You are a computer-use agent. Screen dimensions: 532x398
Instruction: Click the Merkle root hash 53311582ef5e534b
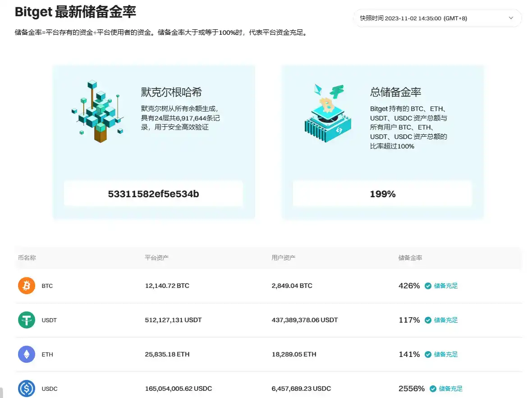pos(153,194)
